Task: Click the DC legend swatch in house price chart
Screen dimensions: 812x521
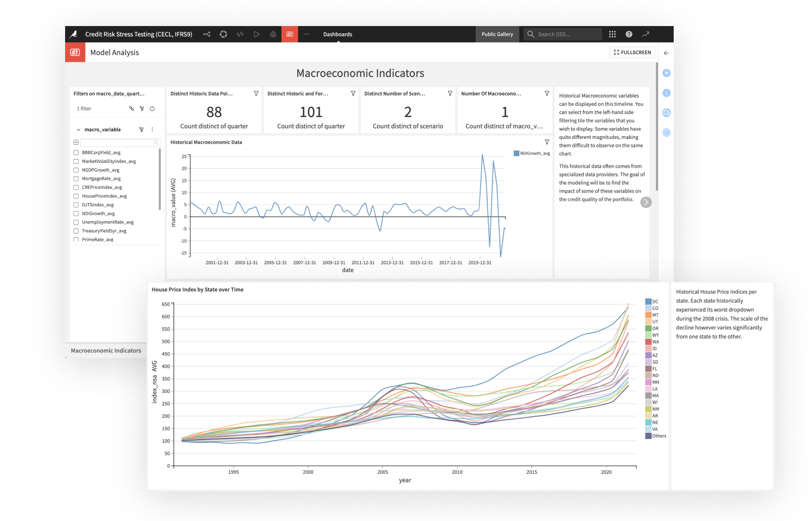Action: (648, 302)
